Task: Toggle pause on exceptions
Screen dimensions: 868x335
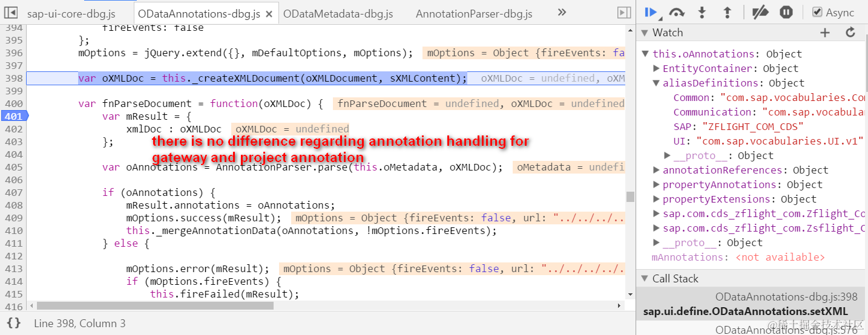Action: click(x=786, y=12)
